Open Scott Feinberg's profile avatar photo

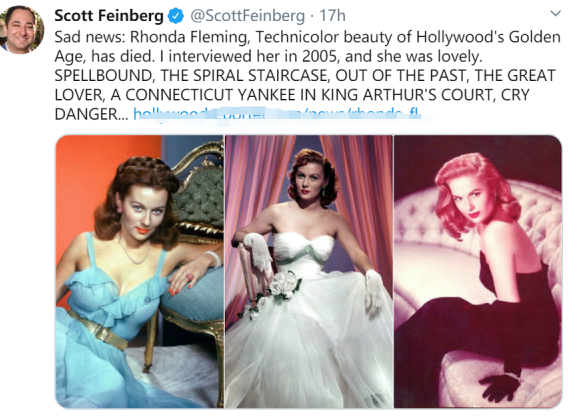pos(21,29)
